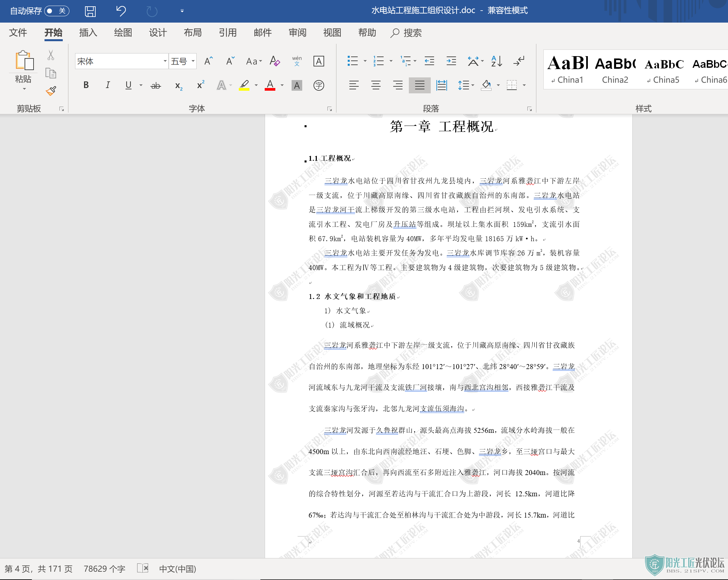Apply red font color

(270, 85)
